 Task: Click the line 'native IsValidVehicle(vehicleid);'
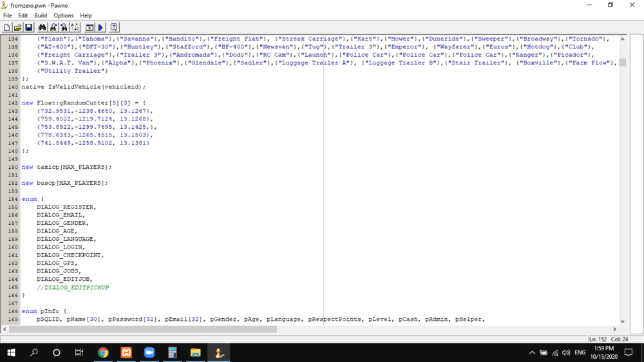tap(83, 87)
